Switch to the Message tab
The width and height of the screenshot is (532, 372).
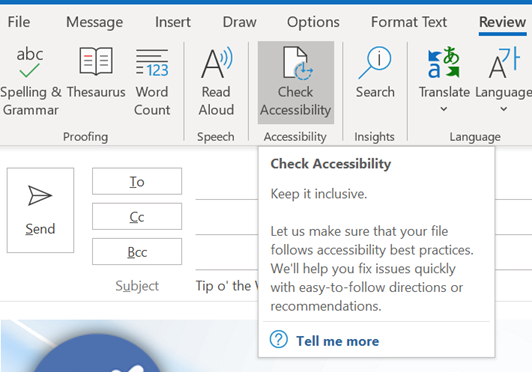(x=95, y=22)
